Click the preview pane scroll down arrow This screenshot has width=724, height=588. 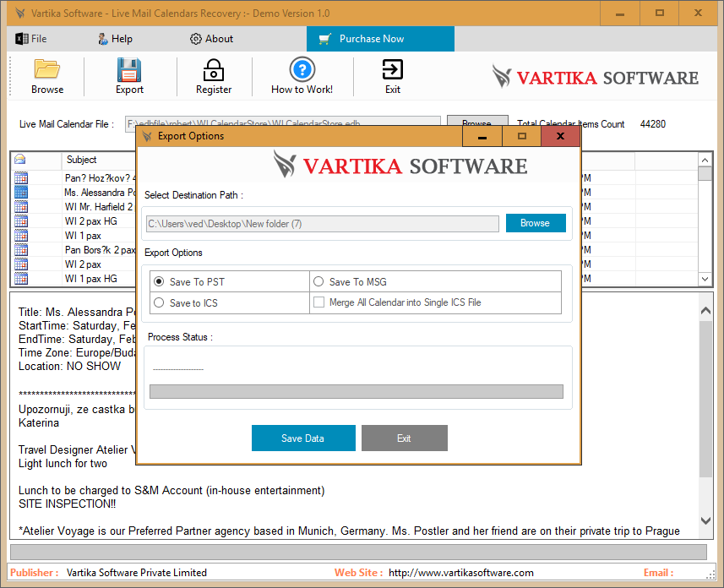(705, 520)
